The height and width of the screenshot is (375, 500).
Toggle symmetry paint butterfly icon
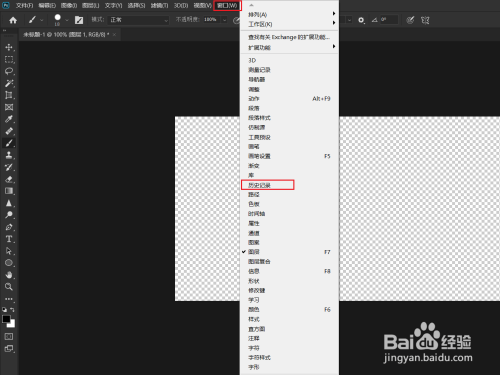(x=425, y=20)
